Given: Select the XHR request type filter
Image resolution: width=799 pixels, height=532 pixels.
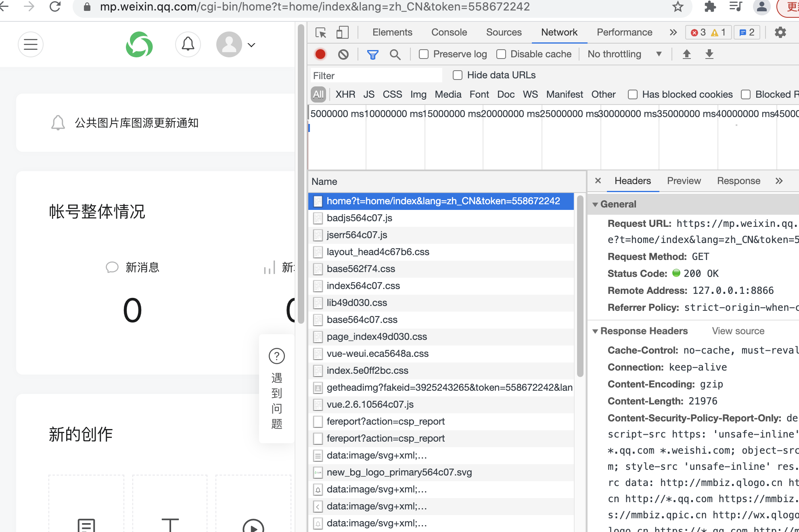Looking at the screenshot, I should click(345, 94).
